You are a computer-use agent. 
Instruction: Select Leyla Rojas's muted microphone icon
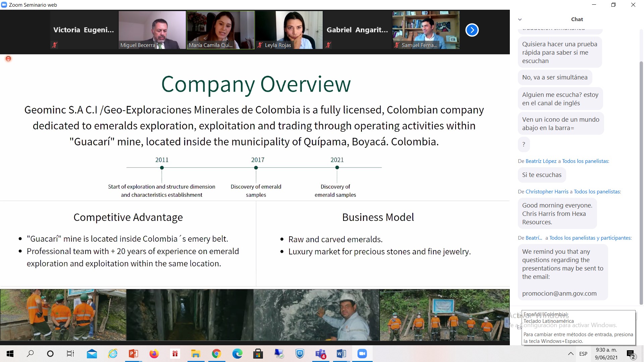coord(260,45)
